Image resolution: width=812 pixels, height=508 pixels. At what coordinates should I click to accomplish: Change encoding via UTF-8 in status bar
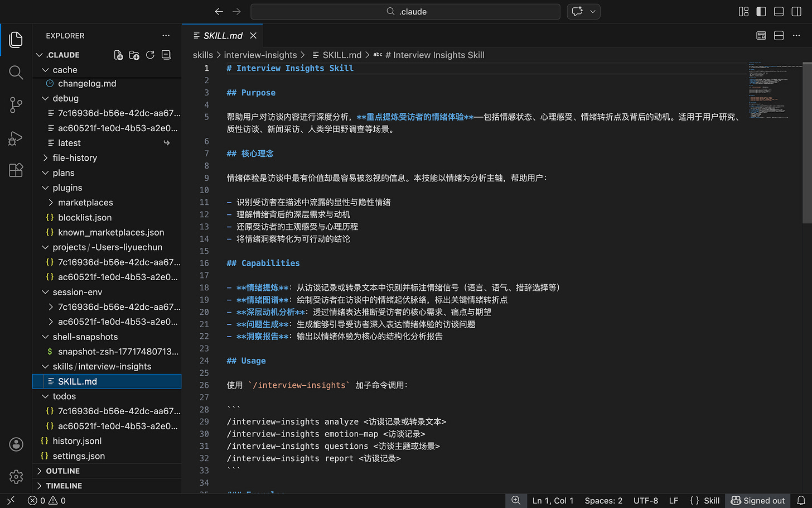coord(646,501)
